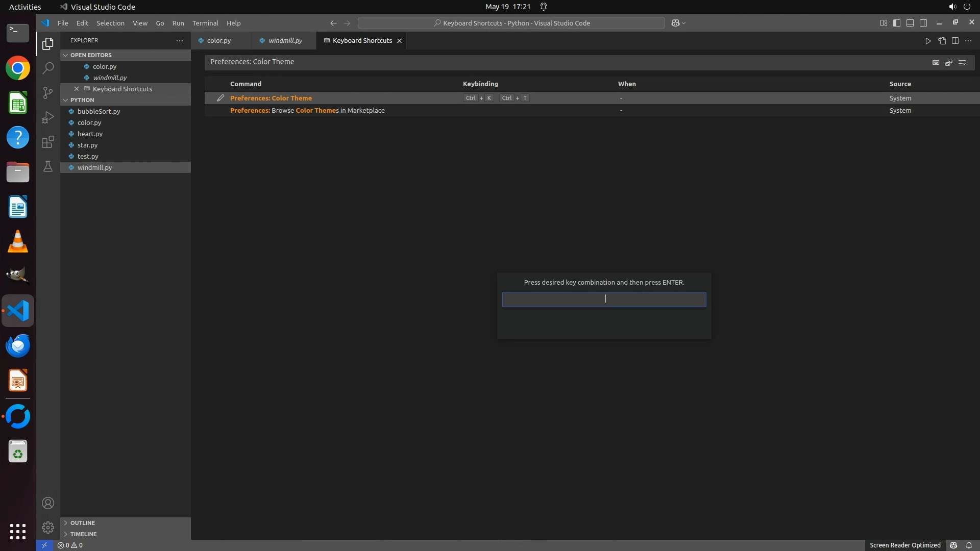The image size is (980, 551).
Task: Toggle Primary Side Bar layout icon
Action: [897, 23]
